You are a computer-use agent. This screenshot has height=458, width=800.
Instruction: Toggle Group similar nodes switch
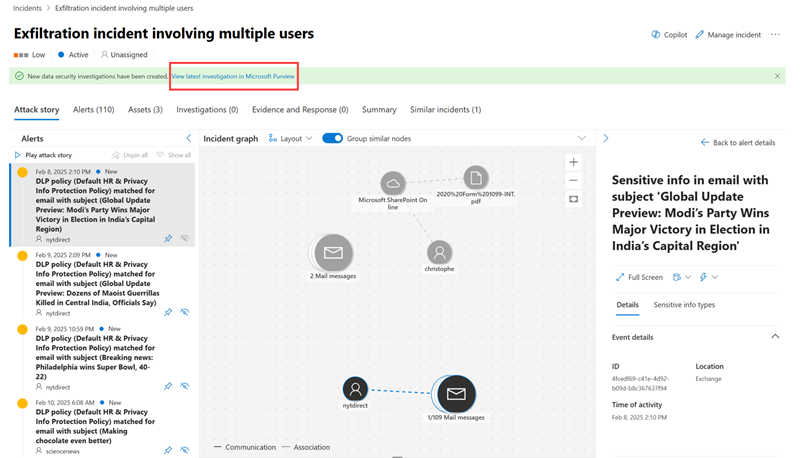tap(332, 138)
